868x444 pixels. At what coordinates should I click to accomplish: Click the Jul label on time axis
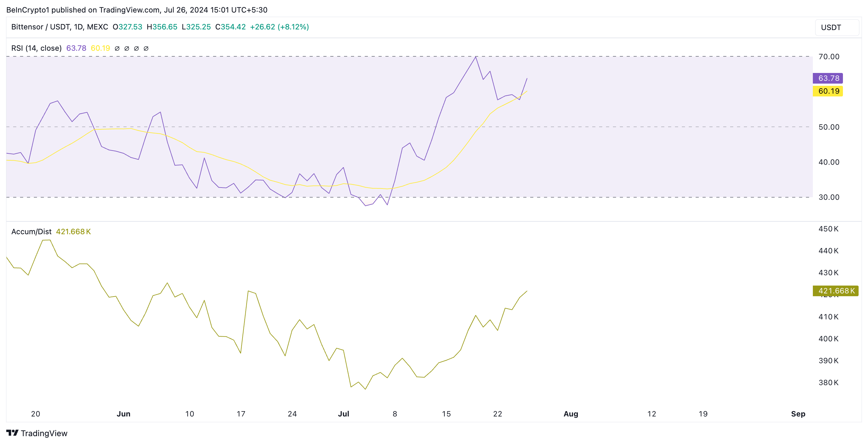[x=343, y=414]
